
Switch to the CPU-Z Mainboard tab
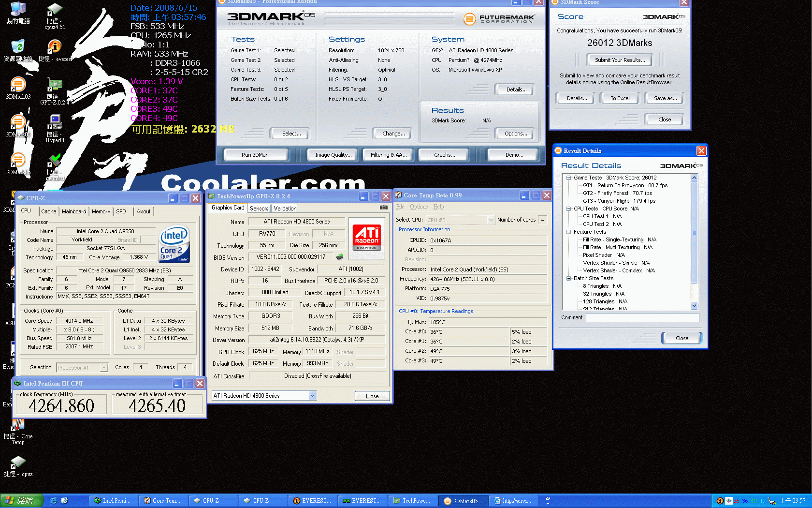coord(74,211)
